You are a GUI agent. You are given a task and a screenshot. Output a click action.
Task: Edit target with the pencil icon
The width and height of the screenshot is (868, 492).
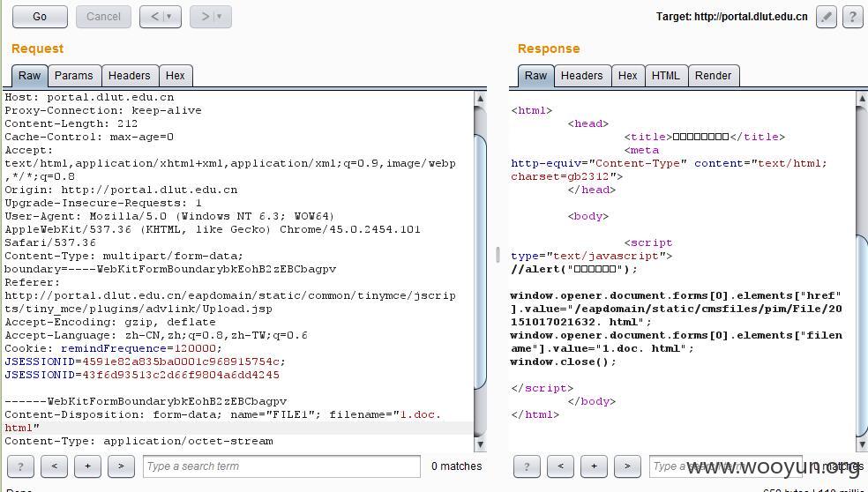point(826,17)
